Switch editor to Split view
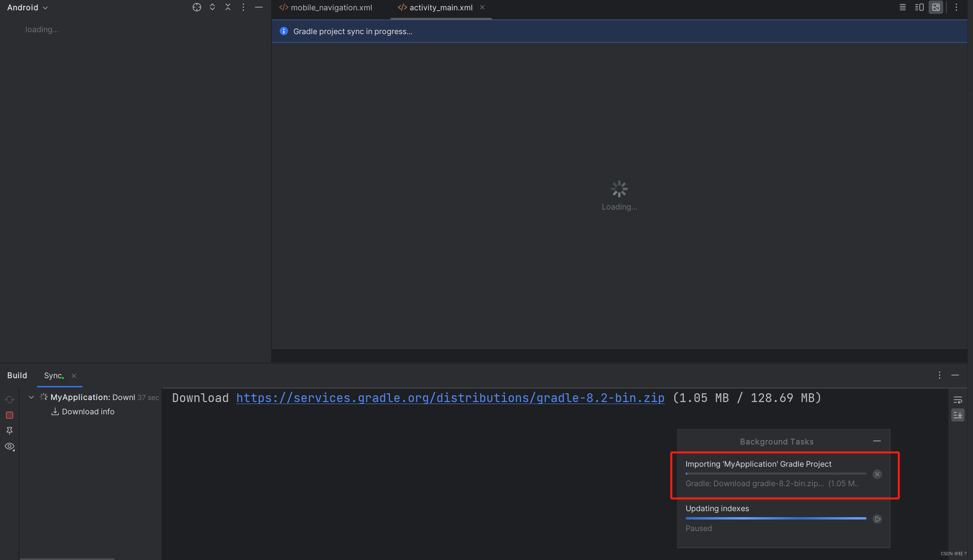973x560 pixels. (x=919, y=7)
